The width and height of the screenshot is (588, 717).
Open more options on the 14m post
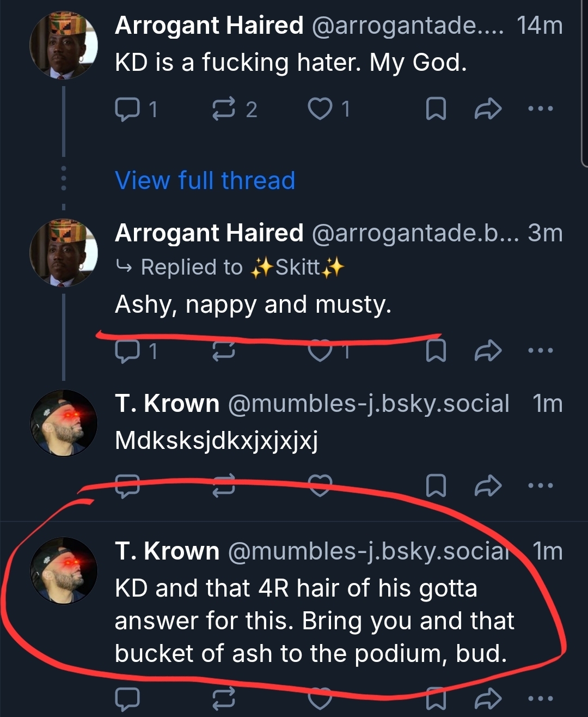541,109
